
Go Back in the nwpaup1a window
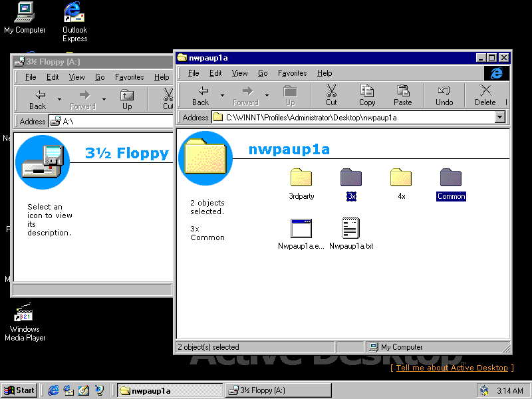point(201,95)
